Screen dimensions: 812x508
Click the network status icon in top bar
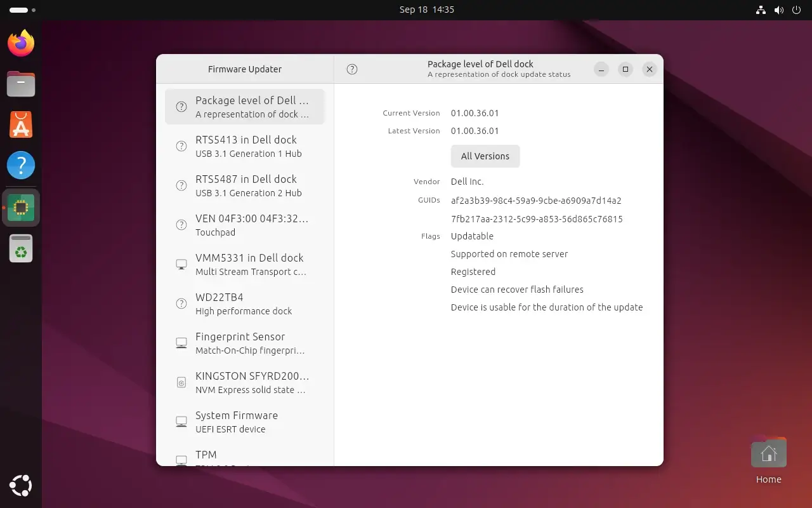tap(761, 10)
